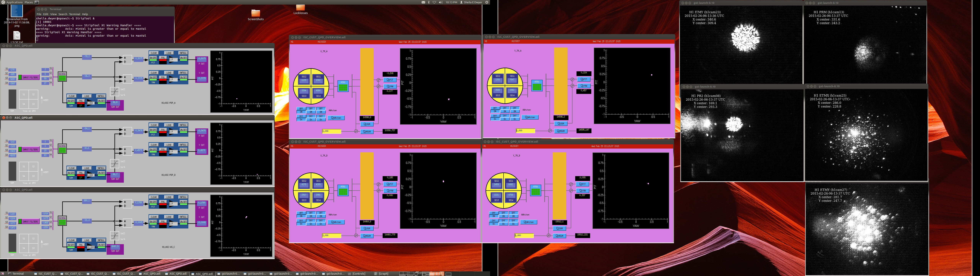
Task: Open the Terminal Help menu
Action: (x=85, y=14)
